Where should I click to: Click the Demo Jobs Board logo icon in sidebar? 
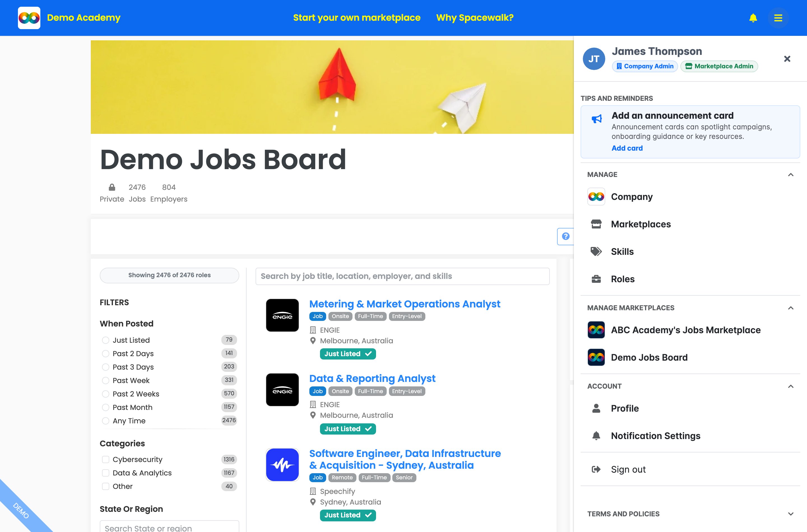pos(596,357)
